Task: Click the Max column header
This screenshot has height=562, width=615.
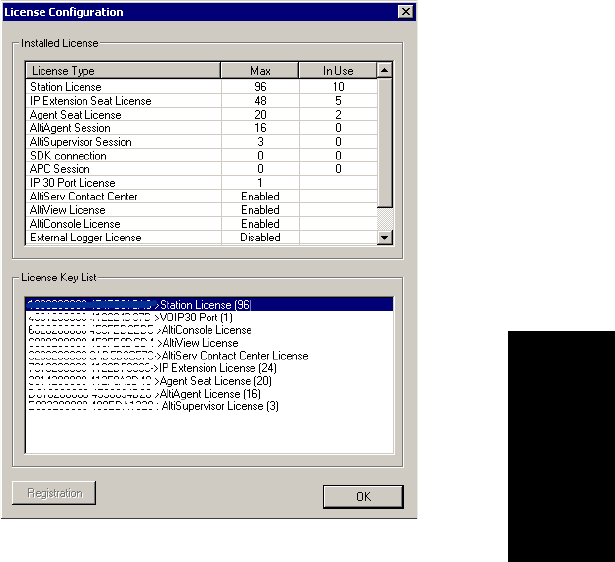Action: 260,71
